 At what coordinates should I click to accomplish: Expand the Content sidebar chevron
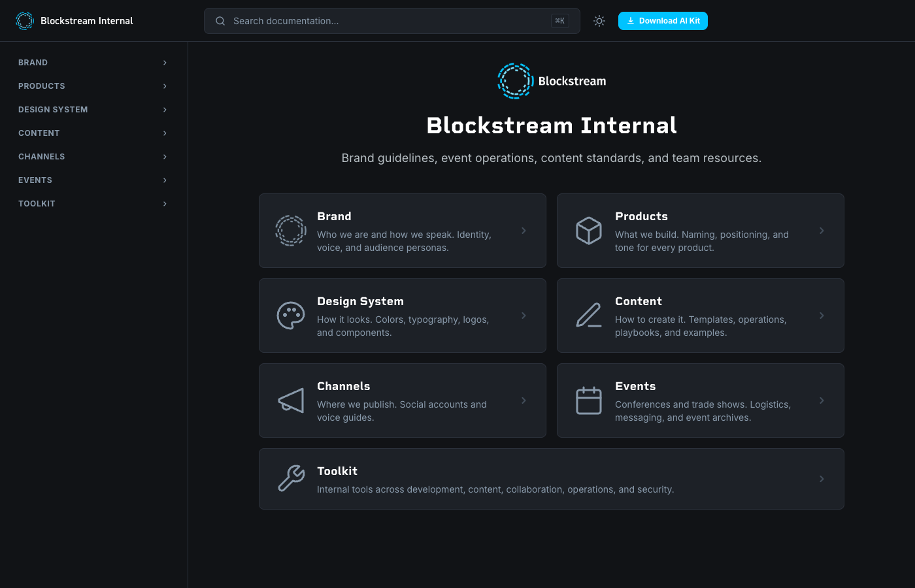165,133
